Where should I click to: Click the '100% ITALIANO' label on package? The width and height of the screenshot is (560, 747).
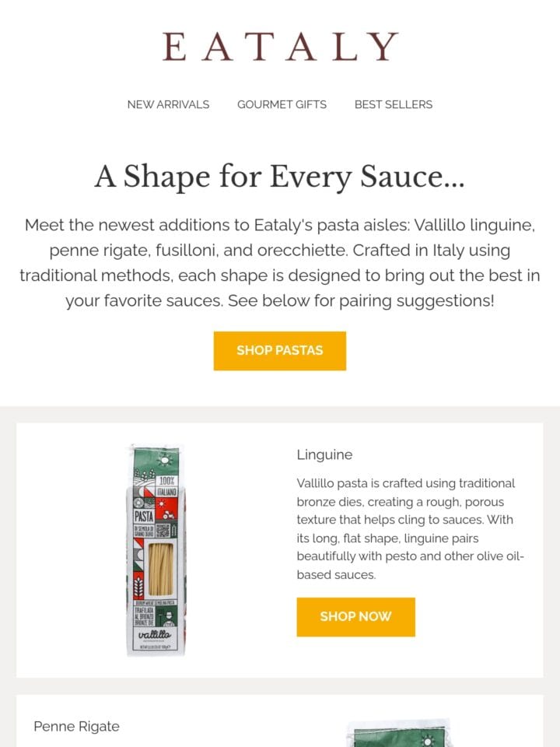pos(166,486)
